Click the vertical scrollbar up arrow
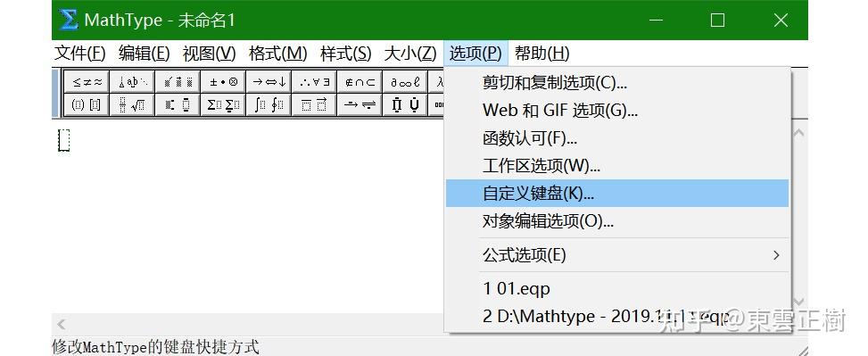 (x=798, y=134)
